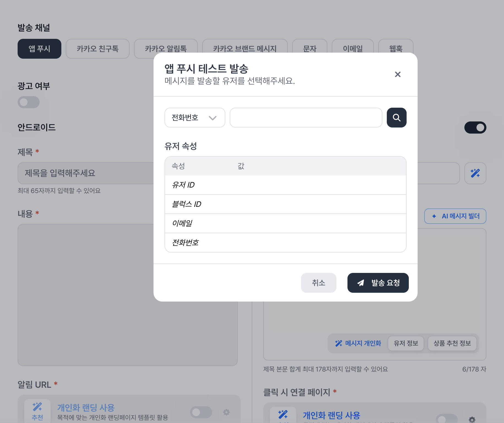Click the 취소 button in the modal
504x423 pixels.
point(318,283)
